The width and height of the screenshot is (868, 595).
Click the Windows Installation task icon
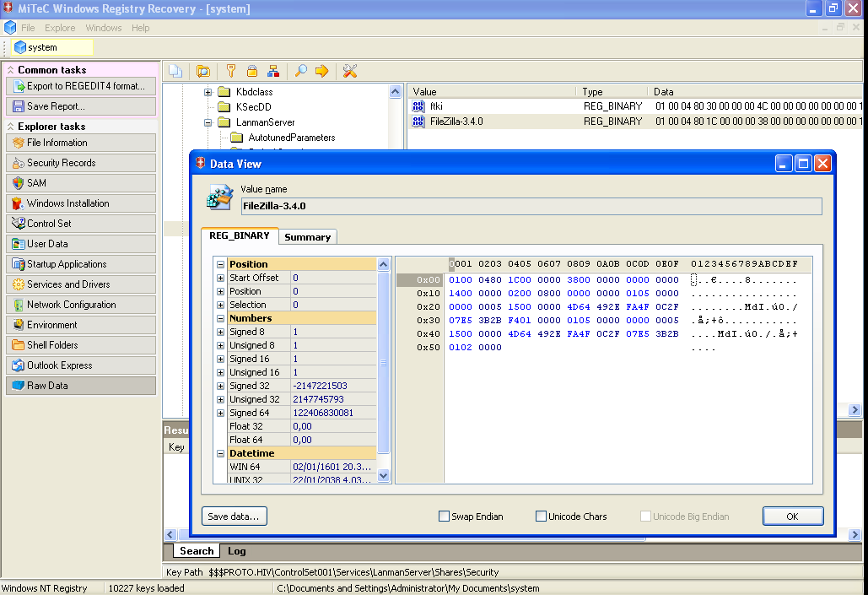19,203
